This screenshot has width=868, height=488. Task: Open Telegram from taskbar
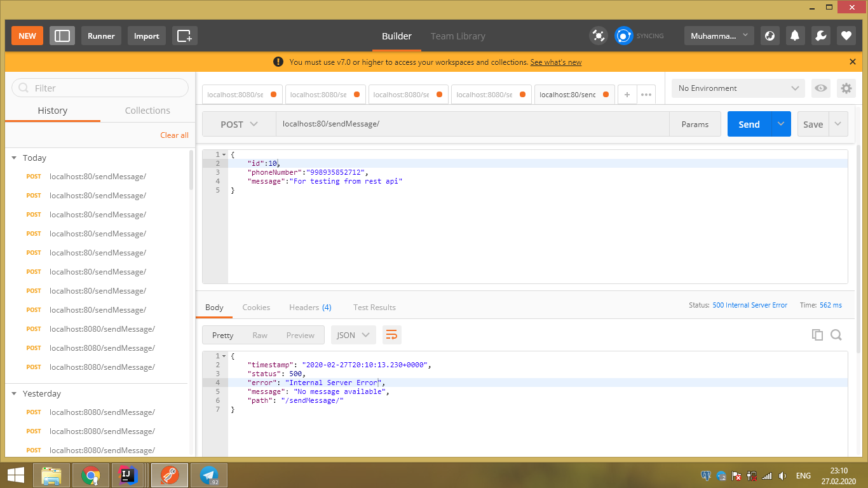tap(209, 475)
